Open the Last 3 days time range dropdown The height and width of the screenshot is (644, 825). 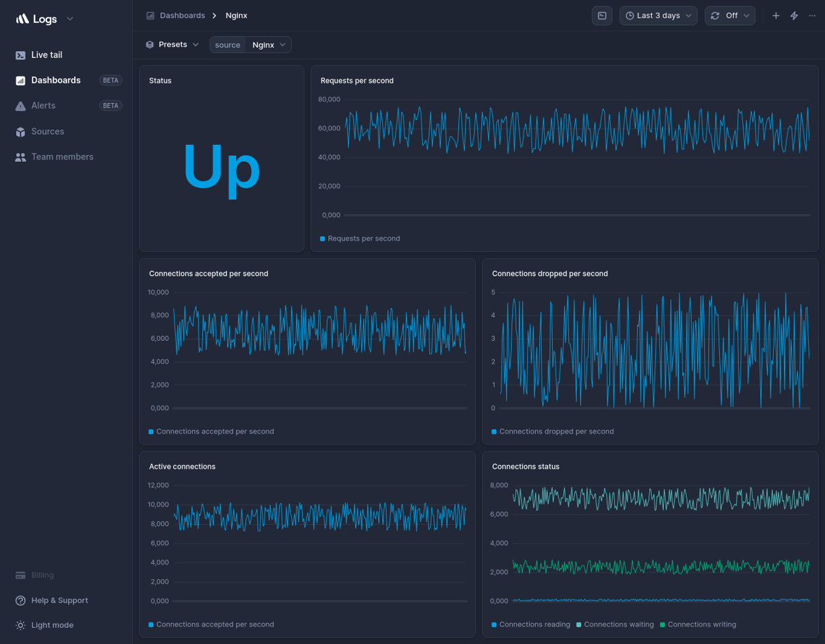point(658,15)
